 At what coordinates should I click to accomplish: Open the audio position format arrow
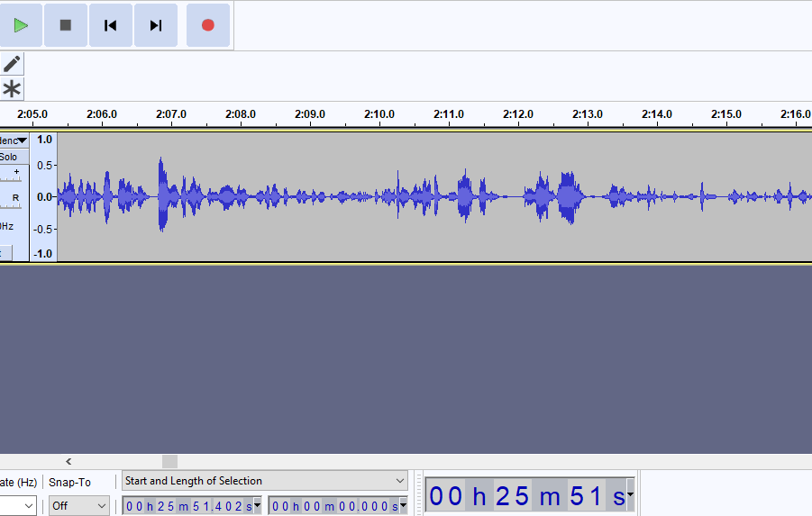tap(630, 495)
